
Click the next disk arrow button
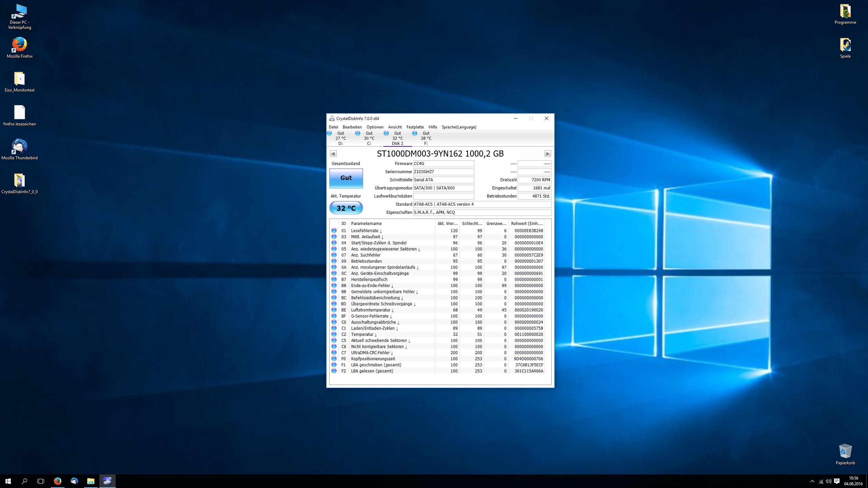click(x=547, y=154)
